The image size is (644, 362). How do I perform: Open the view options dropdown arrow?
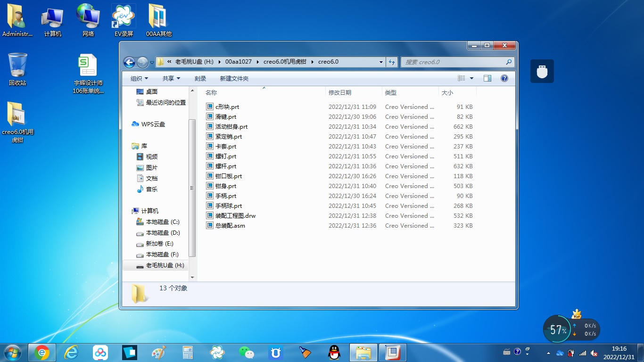pyautogui.click(x=471, y=78)
